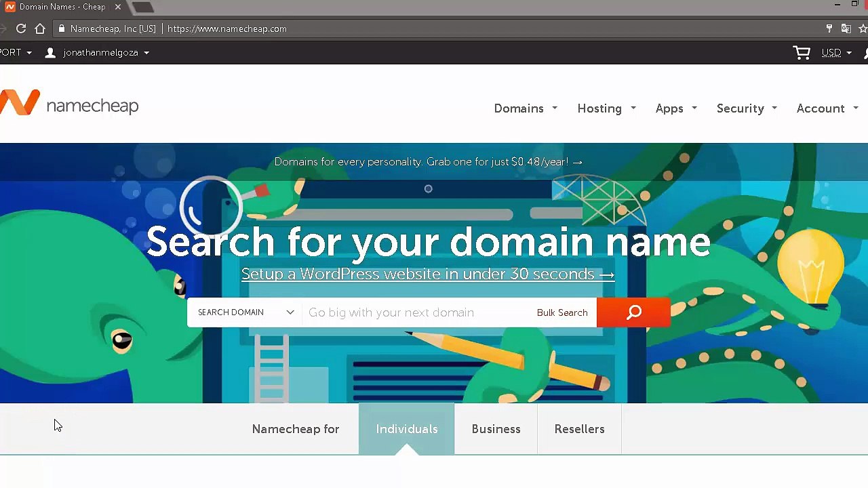
Task: Close the Domain Names browser tab
Action: click(x=117, y=7)
